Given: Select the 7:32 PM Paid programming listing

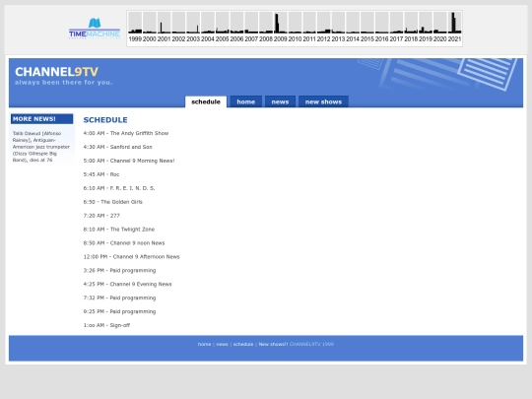Looking at the screenshot, I should (119, 298).
